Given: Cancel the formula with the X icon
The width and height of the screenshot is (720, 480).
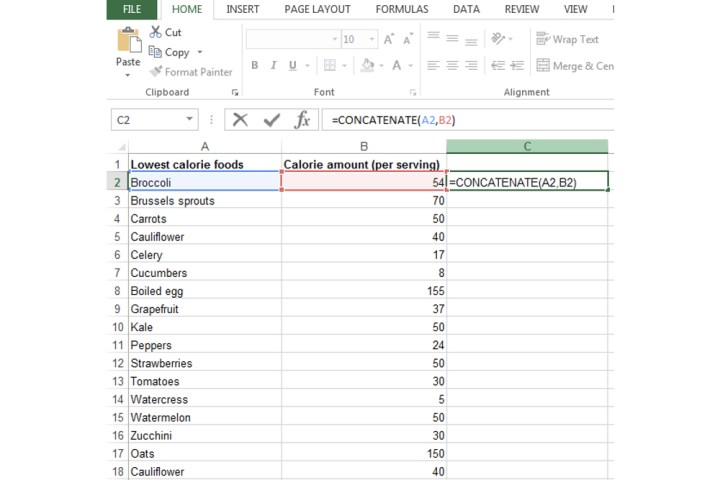Looking at the screenshot, I should pos(240,120).
